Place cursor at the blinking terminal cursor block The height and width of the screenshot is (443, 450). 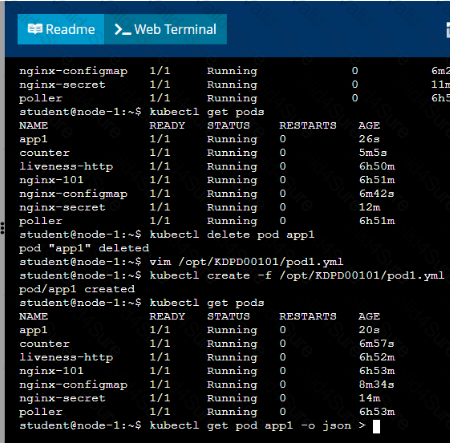(376, 426)
